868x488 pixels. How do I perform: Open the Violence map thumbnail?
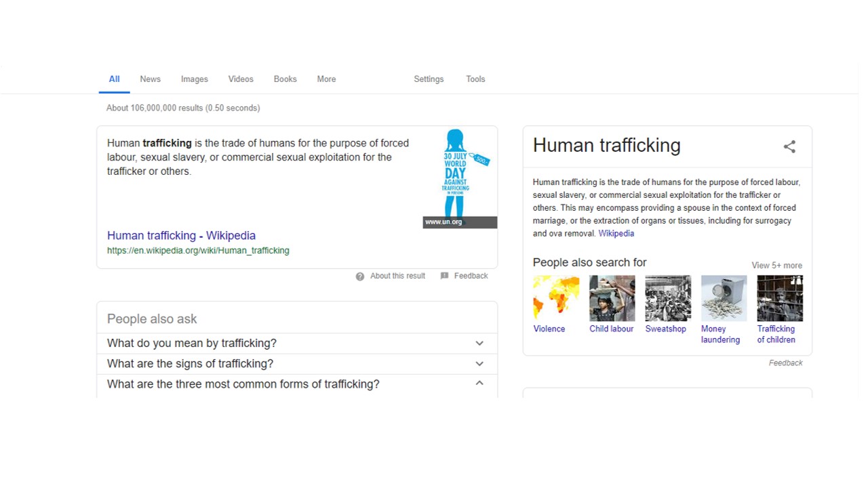556,298
